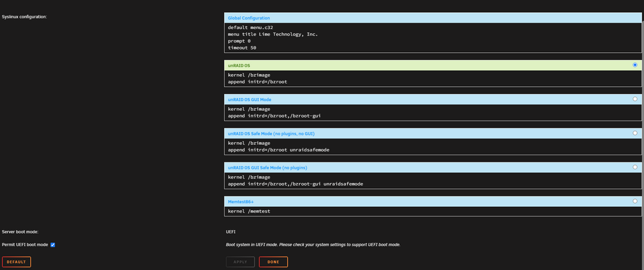
Task: Choose unRAID OS Safe Mode (no plugins, no GUI) radio button
Action: coord(635,133)
